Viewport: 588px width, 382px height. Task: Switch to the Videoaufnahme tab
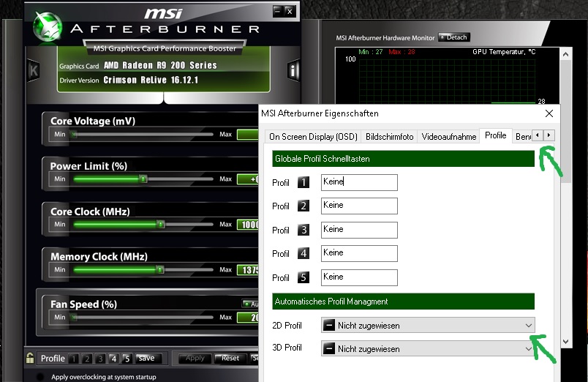point(448,137)
